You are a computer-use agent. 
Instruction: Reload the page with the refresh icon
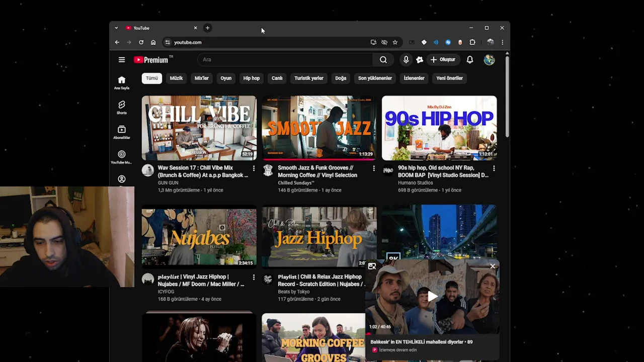pos(141,42)
